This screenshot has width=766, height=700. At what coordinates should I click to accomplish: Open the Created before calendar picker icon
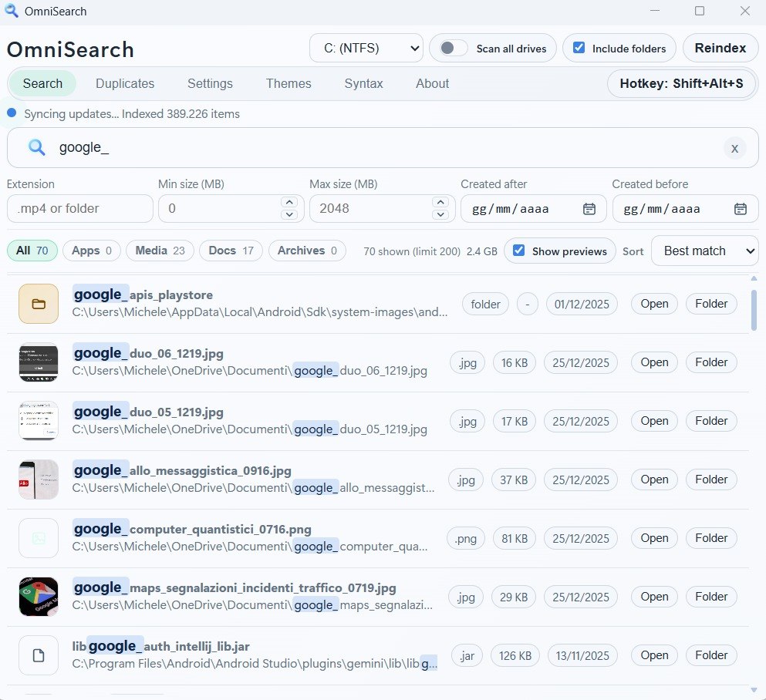click(x=741, y=208)
